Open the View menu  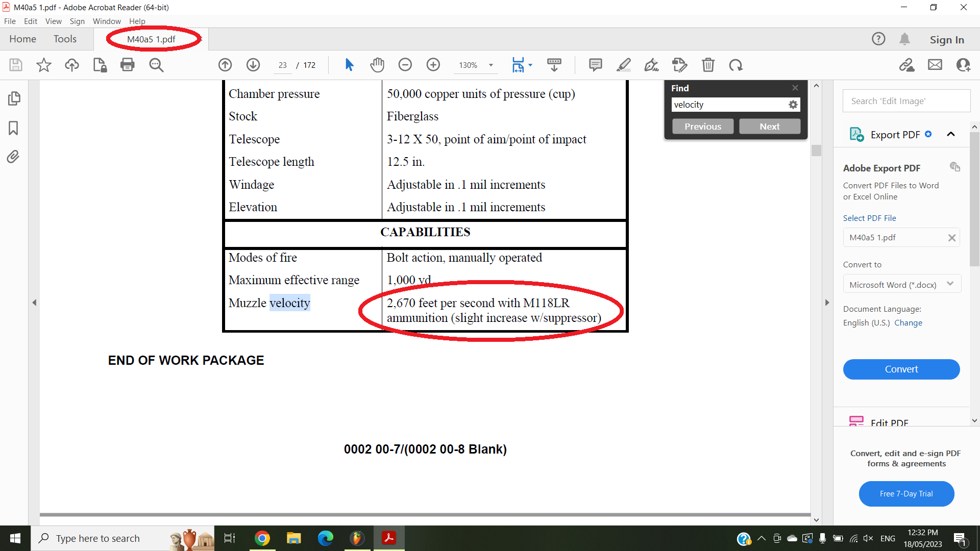coord(53,21)
